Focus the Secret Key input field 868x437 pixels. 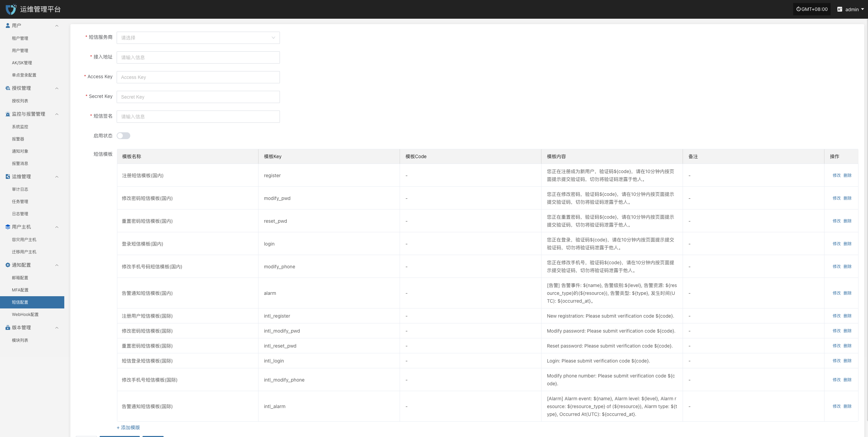point(198,97)
